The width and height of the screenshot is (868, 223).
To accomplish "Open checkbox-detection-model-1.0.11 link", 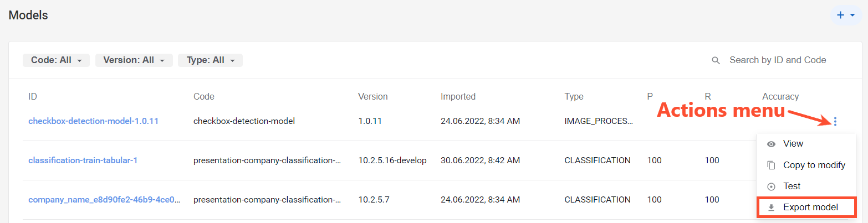I will point(94,121).
